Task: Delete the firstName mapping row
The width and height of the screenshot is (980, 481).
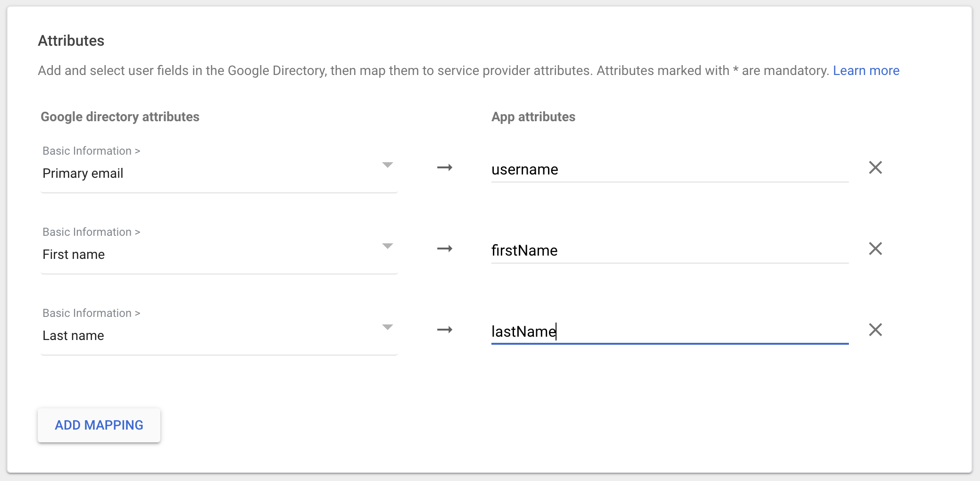Action: click(x=875, y=249)
